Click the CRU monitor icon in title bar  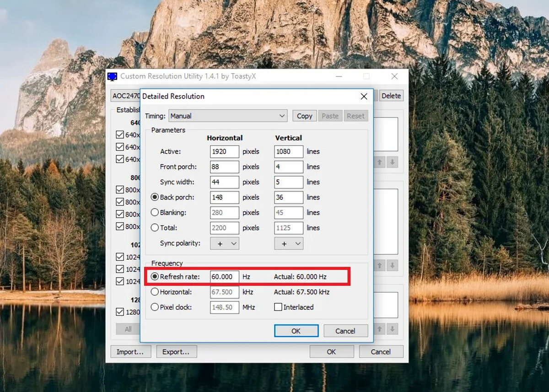tap(113, 76)
